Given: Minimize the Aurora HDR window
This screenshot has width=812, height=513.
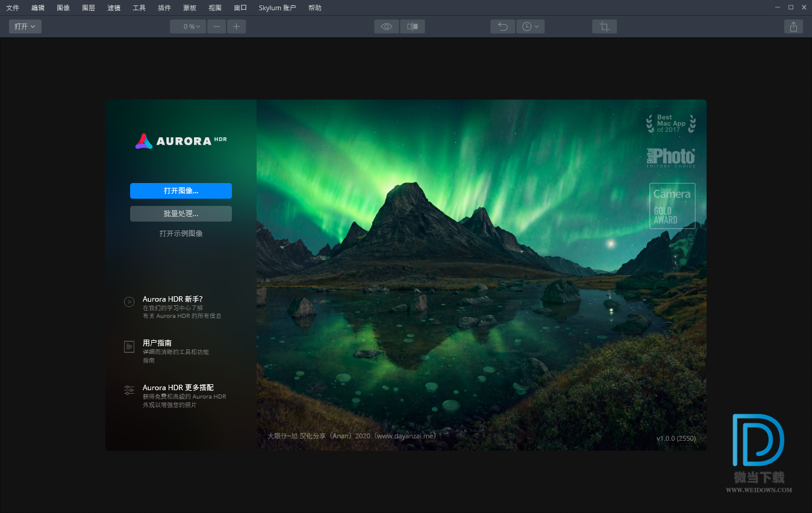Looking at the screenshot, I should coord(776,7).
